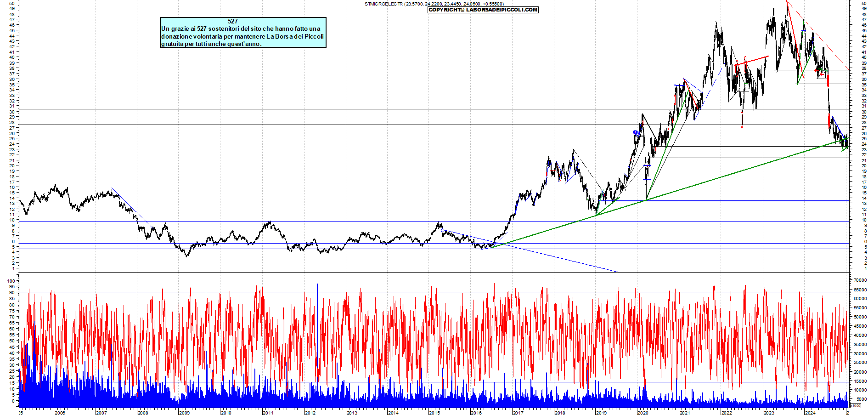Click the 55000 volume scale value
This screenshot has width=868, height=415.
click(x=860, y=308)
